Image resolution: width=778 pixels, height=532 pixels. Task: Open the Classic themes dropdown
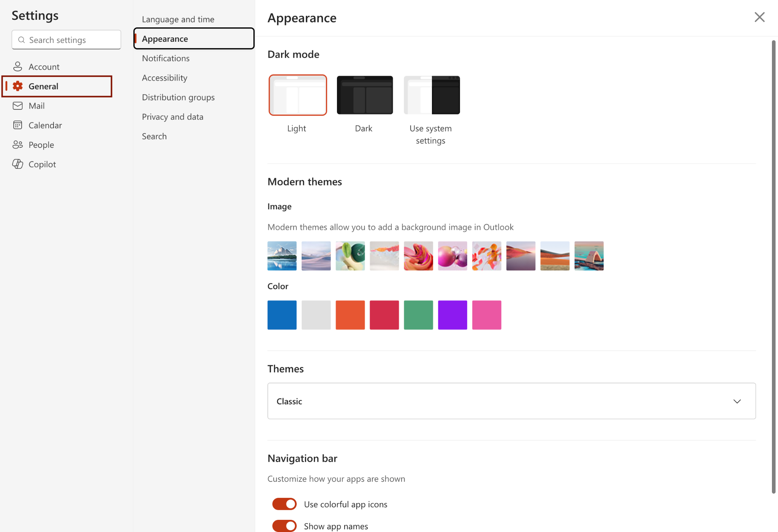pos(511,401)
